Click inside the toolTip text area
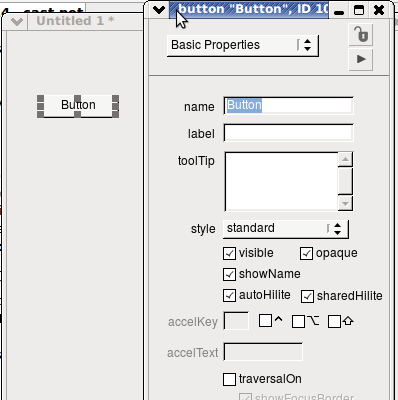Image resolution: width=398 pixels, height=400 pixels. pyautogui.click(x=281, y=181)
